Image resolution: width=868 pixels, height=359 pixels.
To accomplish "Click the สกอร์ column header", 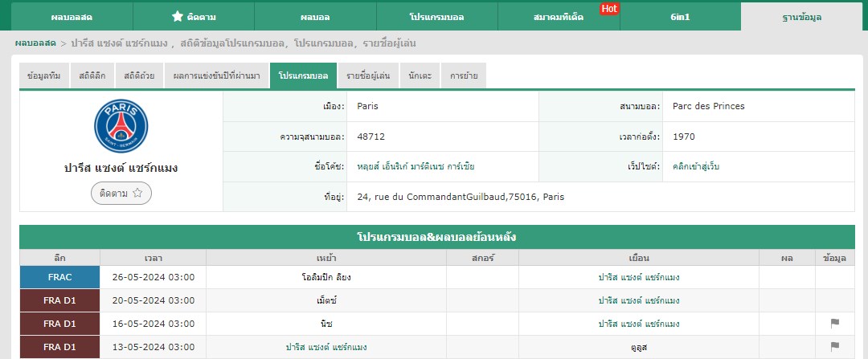I will point(483,258).
